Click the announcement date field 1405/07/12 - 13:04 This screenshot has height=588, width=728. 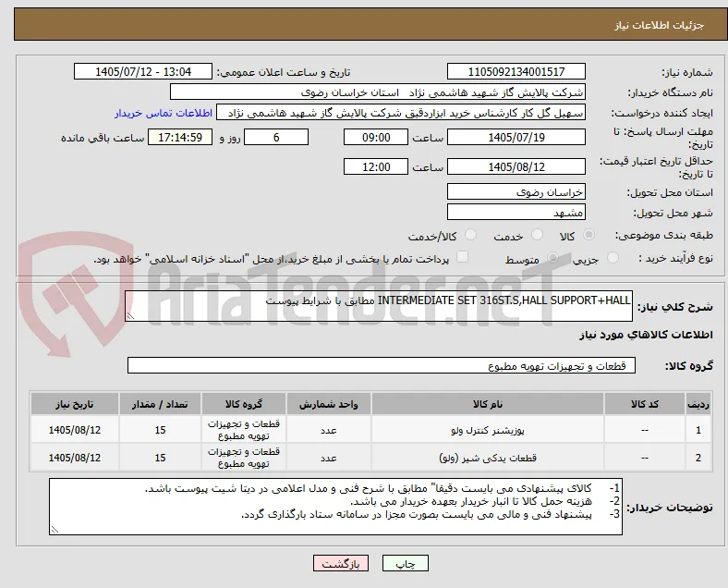[x=143, y=71]
